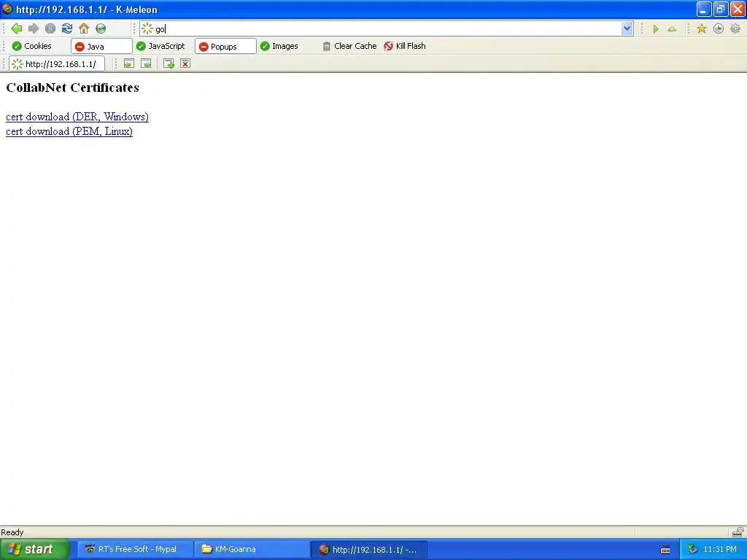Image resolution: width=747 pixels, height=560 pixels.
Task: Minimize the K-Meleon window
Action: point(704,9)
